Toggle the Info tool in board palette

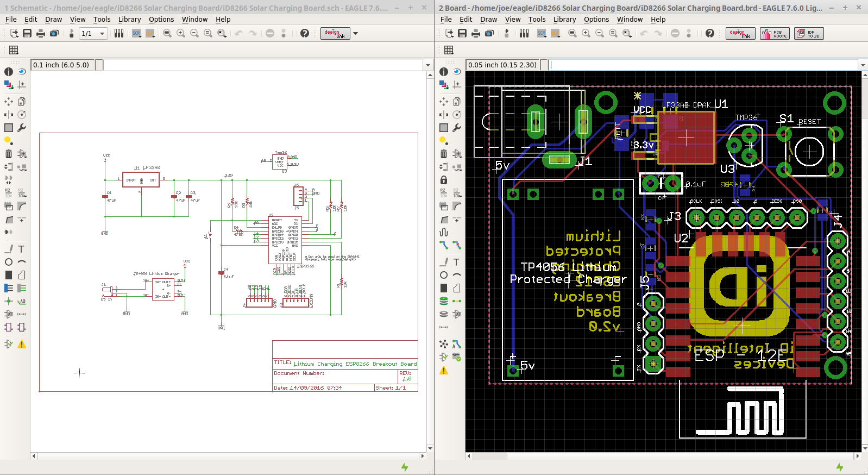pyautogui.click(x=444, y=72)
